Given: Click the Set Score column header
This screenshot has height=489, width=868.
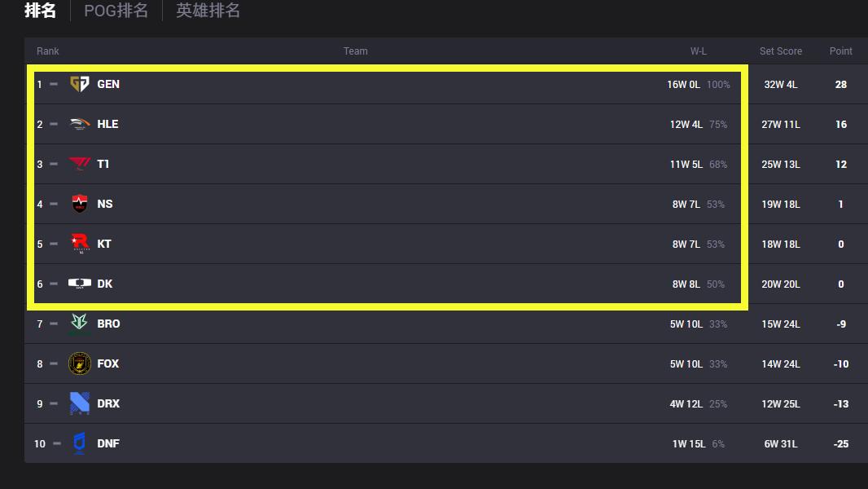Looking at the screenshot, I should [x=781, y=51].
